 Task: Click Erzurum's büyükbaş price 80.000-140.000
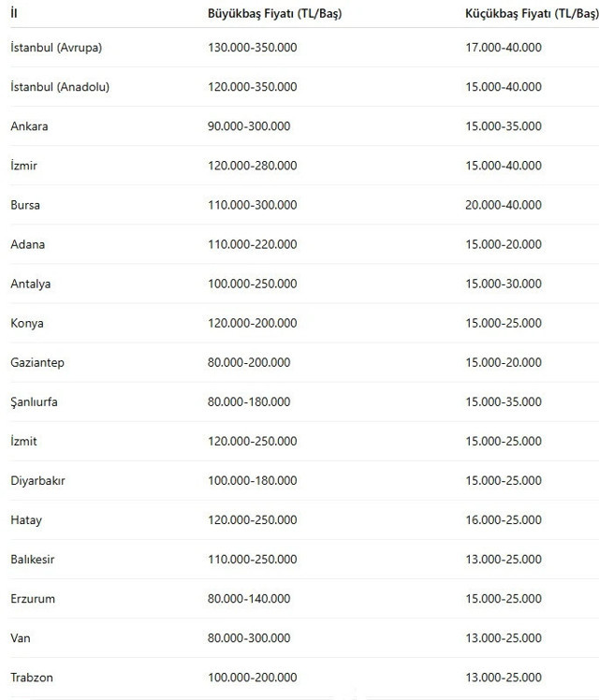point(249,598)
